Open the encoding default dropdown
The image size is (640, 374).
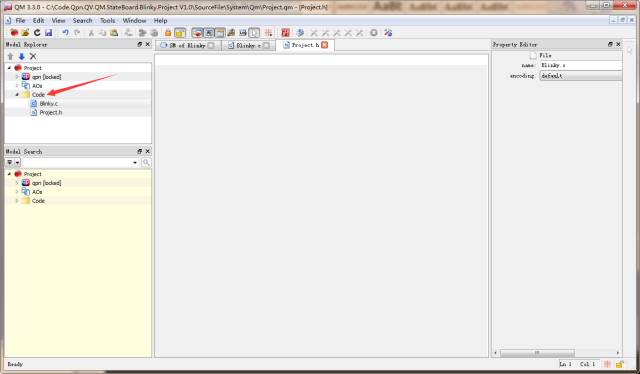point(581,76)
